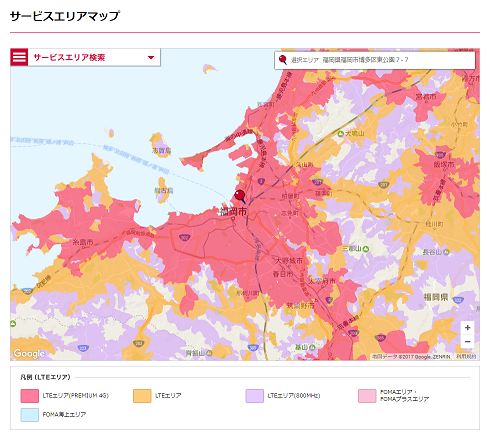The height and width of the screenshot is (438, 490).
Task: Click the 志免町 town label
Action: point(290,213)
